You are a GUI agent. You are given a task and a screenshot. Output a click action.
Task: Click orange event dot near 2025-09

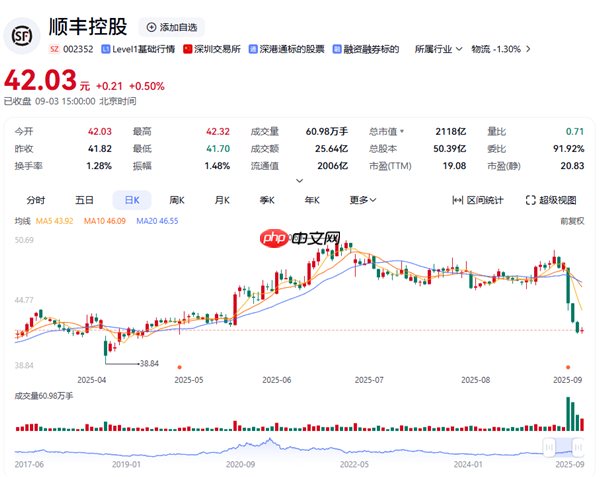click(x=568, y=367)
